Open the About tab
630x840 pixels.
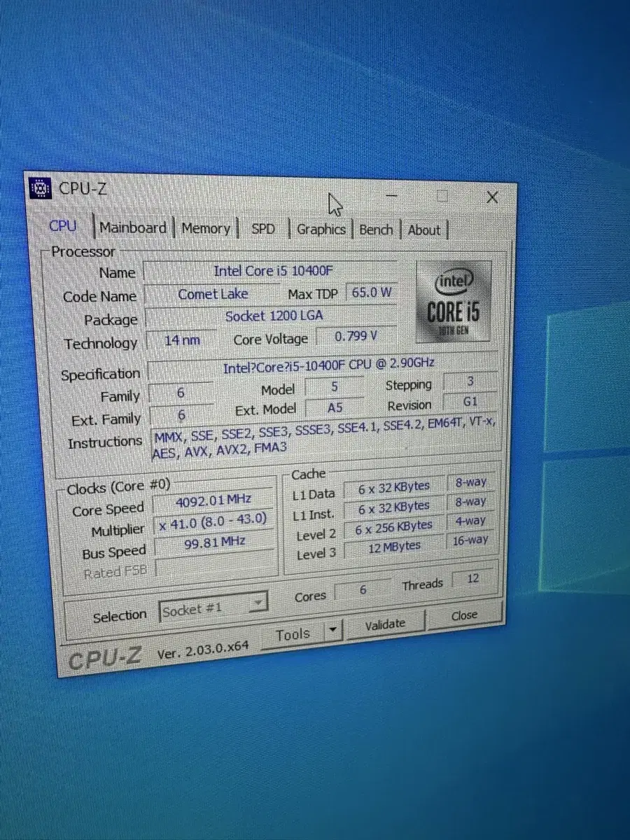tap(424, 230)
